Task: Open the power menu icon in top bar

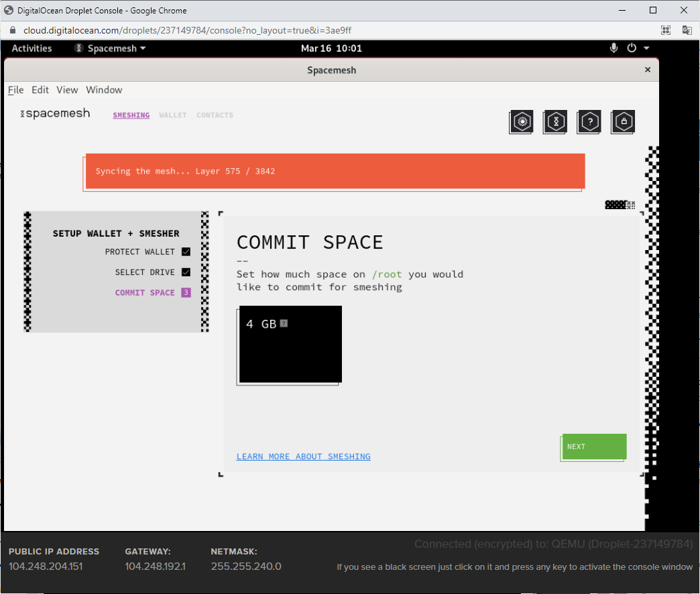Action: coord(632,48)
